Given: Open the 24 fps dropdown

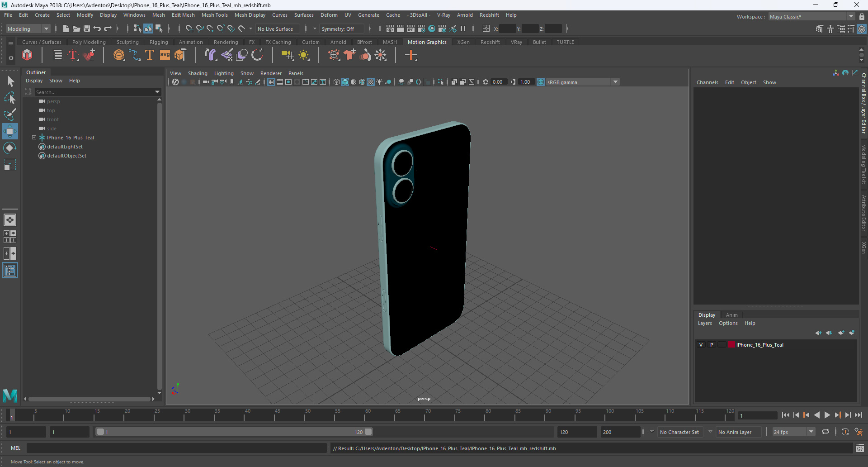Looking at the screenshot, I should (794, 432).
